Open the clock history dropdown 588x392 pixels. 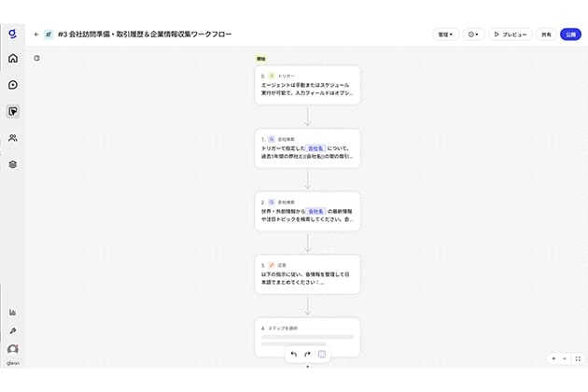(x=473, y=35)
